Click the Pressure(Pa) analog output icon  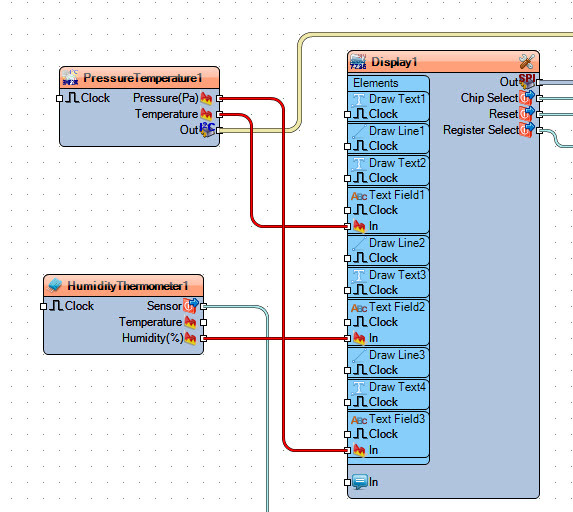click(x=206, y=98)
